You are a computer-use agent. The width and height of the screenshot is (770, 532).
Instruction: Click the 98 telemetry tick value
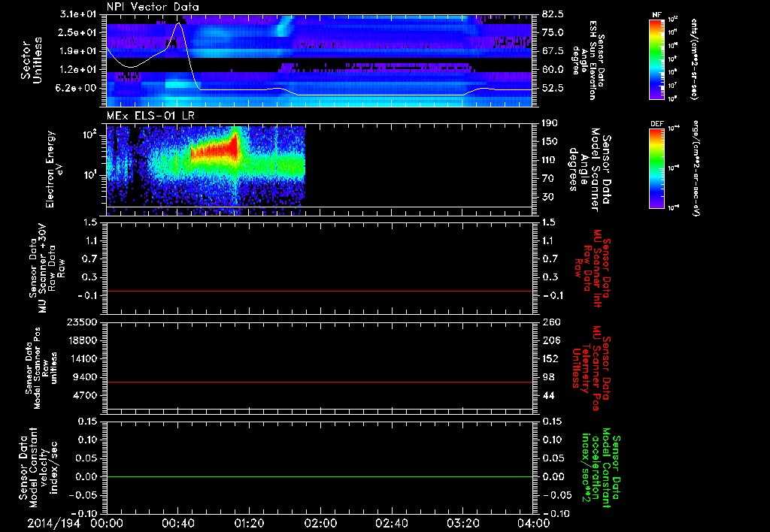(548, 377)
